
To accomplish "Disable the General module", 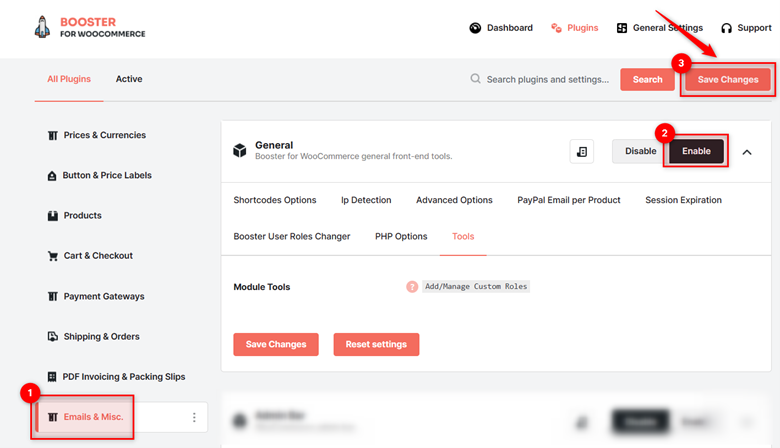I will click(x=640, y=151).
